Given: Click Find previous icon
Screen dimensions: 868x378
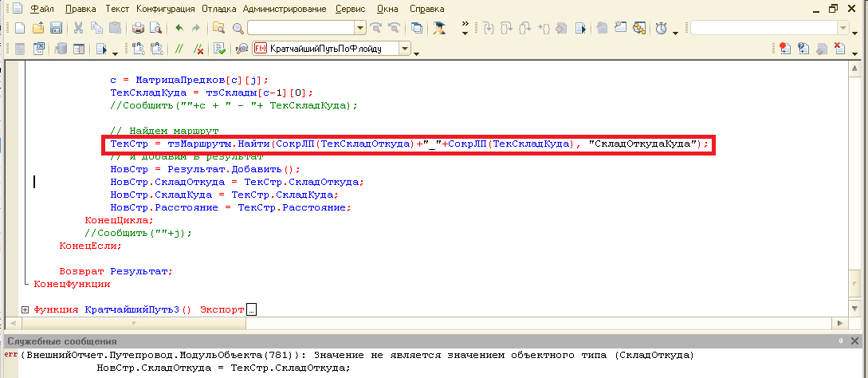Looking at the screenshot, I should click(394, 28).
